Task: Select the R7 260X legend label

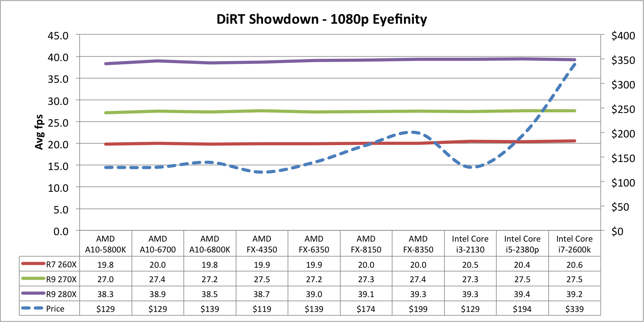Action: [61, 265]
